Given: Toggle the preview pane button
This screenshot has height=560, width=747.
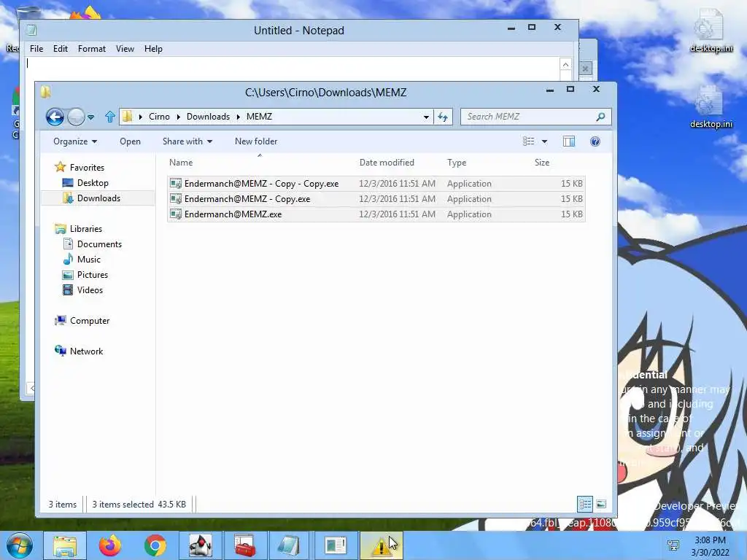Looking at the screenshot, I should (x=569, y=141).
